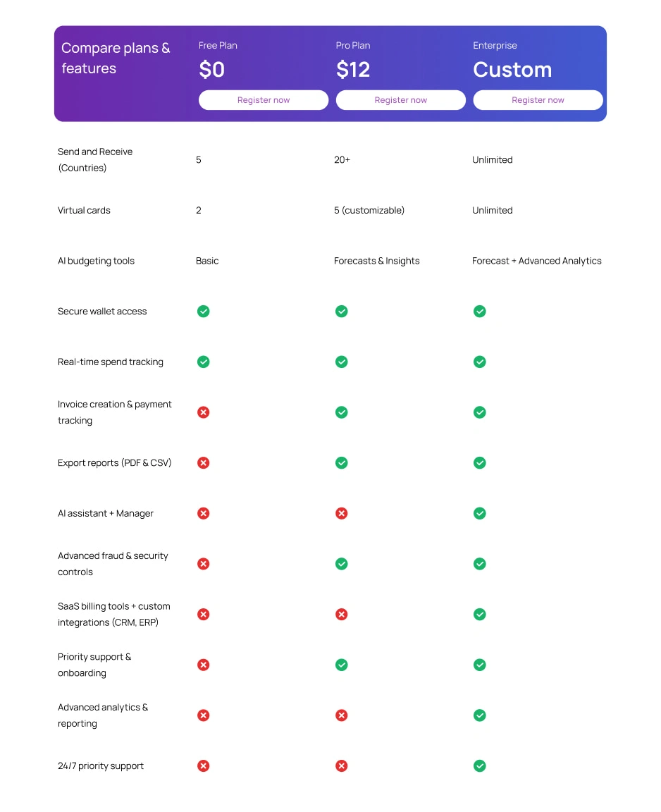Image resolution: width=661 pixels, height=812 pixels.
Task: Click the red cross for Advanced fraud controls Free Plan
Action: pyautogui.click(x=203, y=564)
